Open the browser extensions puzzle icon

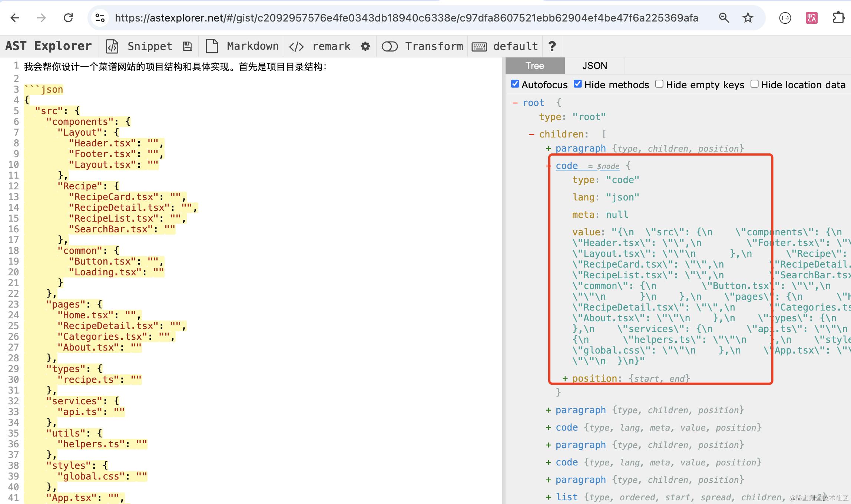[838, 17]
